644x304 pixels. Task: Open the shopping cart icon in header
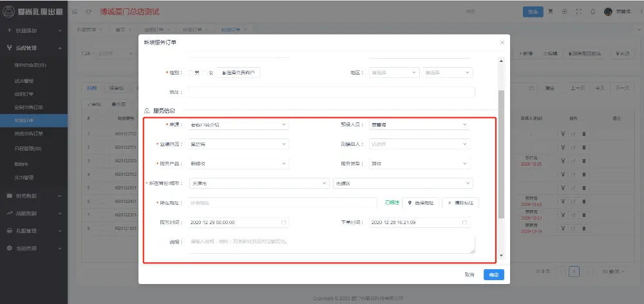tap(551, 12)
